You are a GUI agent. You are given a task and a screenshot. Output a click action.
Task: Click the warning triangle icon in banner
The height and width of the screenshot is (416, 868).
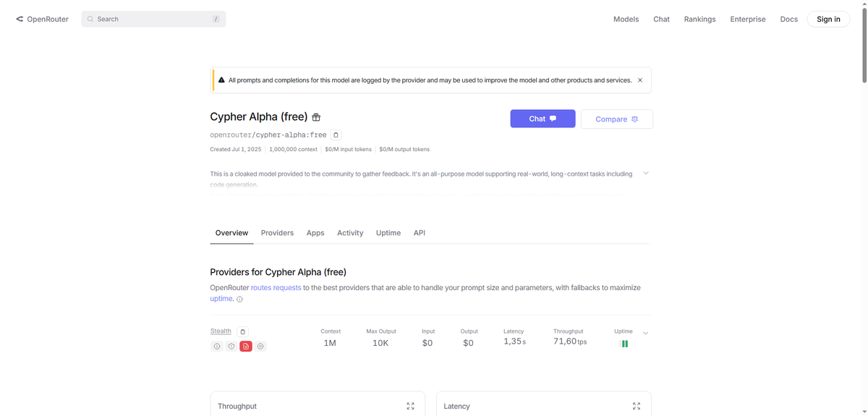pos(221,80)
